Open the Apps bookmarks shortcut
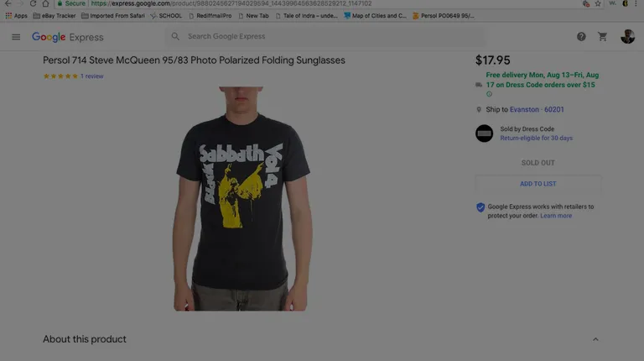This screenshot has height=361, width=644. click(17, 16)
